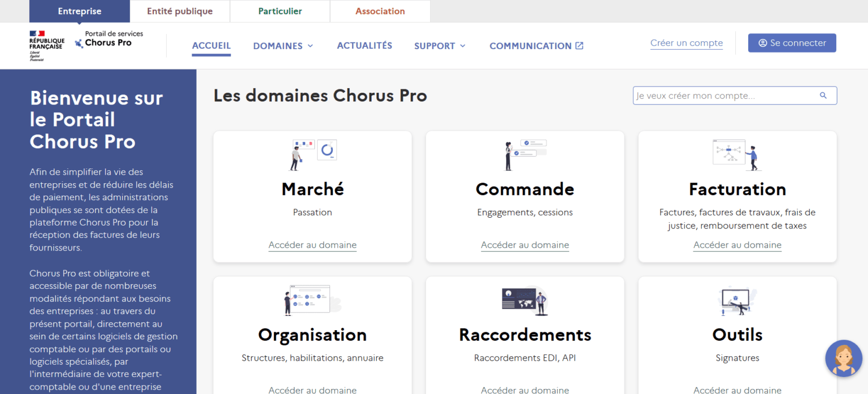Click Accéder au domaine under Facturation
Image resolution: width=868 pixels, height=394 pixels.
(737, 245)
